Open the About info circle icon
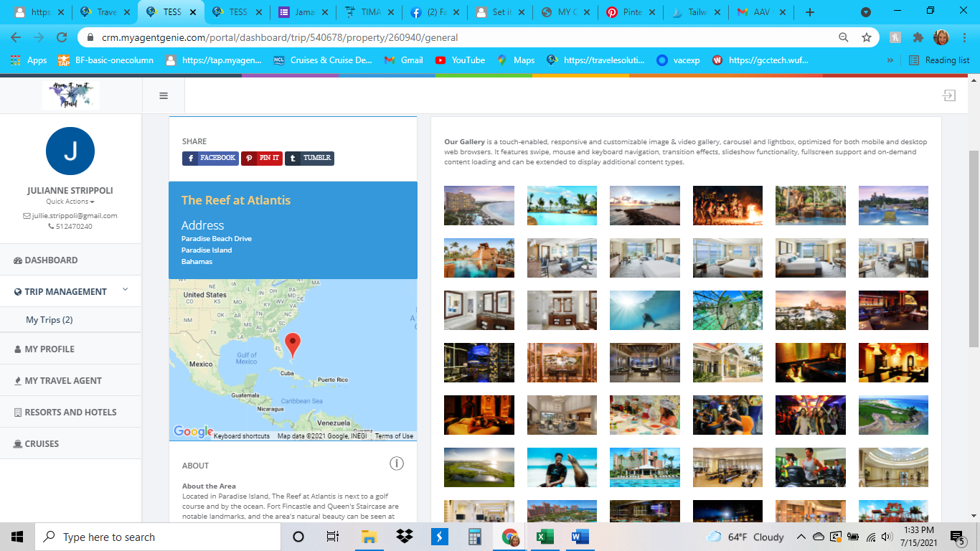The height and width of the screenshot is (551, 980). tap(397, 463)
